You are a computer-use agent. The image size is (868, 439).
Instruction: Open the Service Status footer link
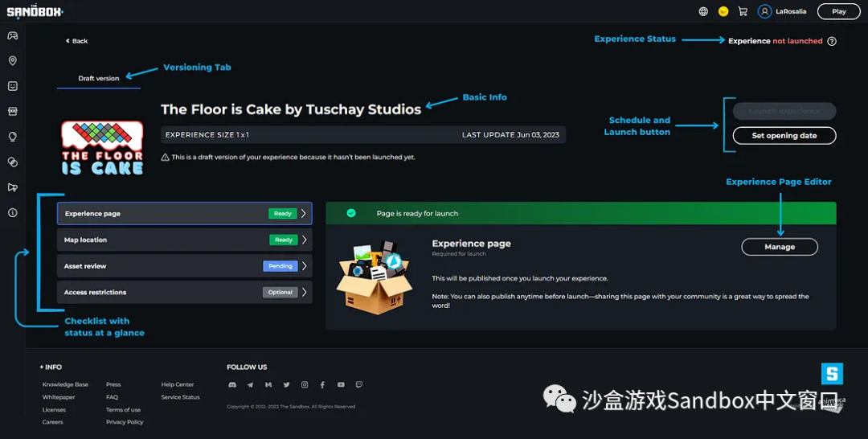(x=181, y=397)
